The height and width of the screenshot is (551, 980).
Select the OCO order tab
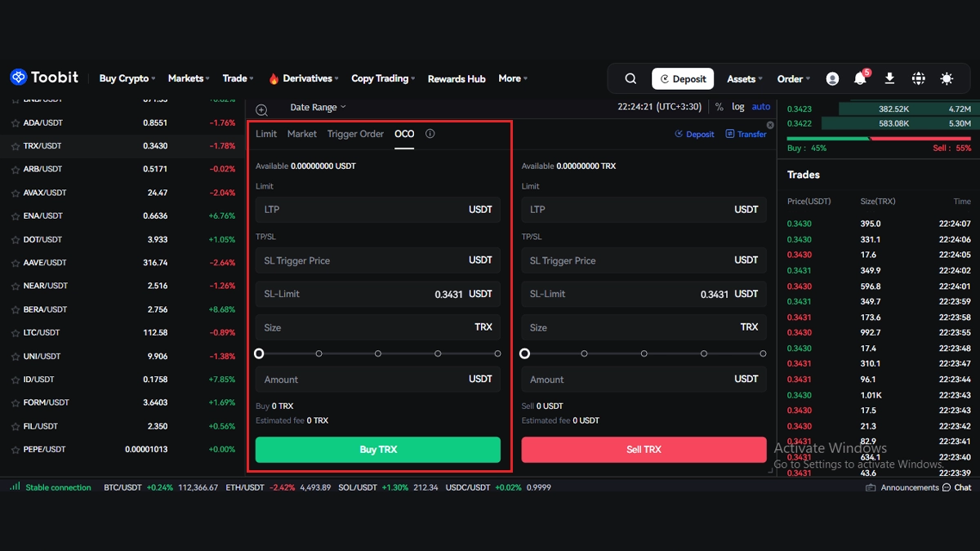tap(404, 134)
